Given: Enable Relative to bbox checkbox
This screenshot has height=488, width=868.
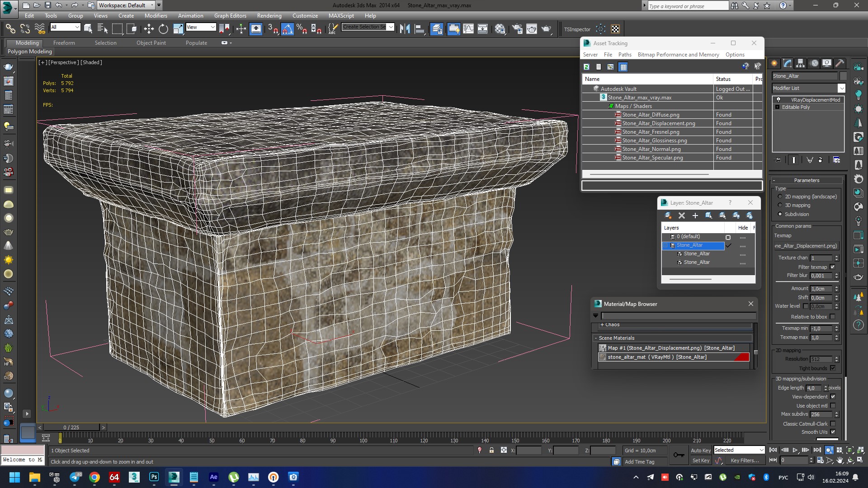Looking at the screenshot, I should (833, 317).
